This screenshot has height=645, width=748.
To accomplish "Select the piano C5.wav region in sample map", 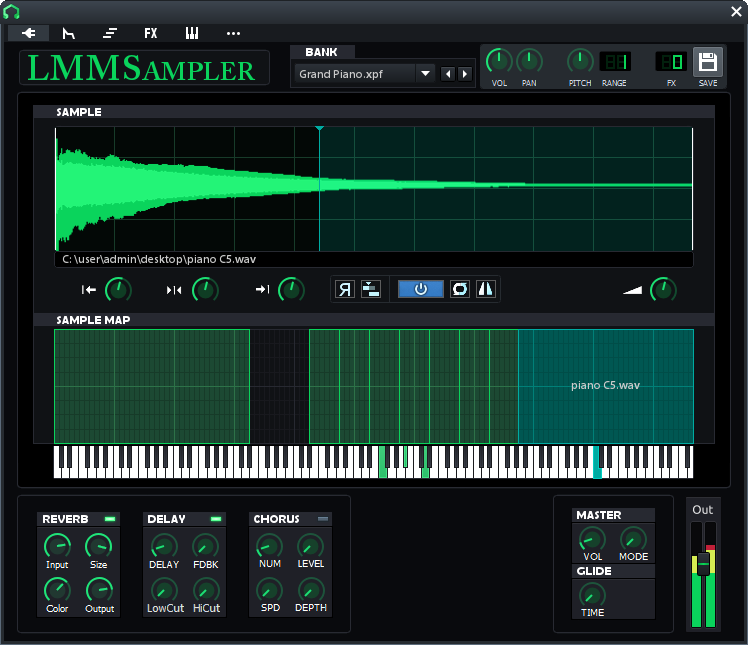I will [x=606, y=386].
